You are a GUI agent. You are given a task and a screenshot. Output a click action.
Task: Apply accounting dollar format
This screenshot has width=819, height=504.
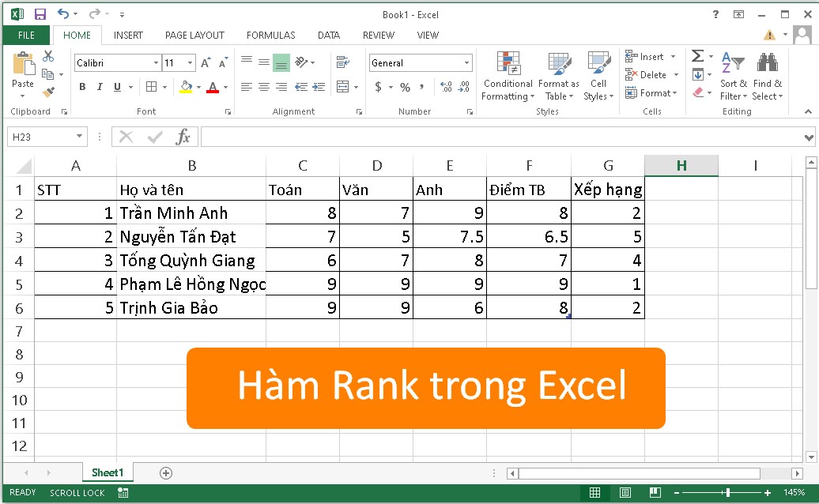(378, 87)
